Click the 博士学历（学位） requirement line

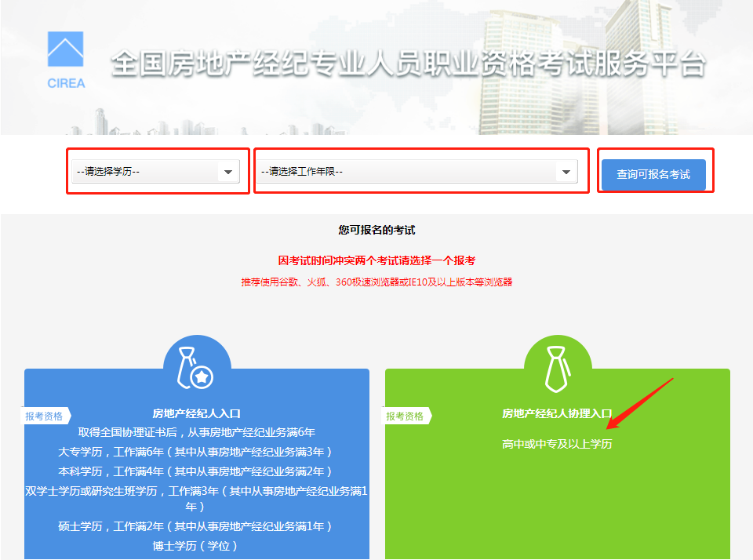[196, 546]
